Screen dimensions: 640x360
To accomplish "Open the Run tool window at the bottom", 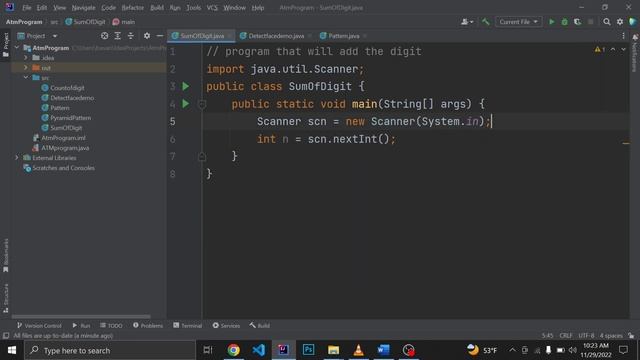I will (81, 325).
